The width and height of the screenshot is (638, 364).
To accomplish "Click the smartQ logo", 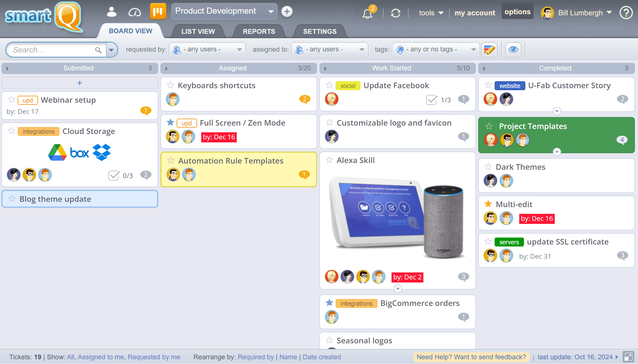I will click(44, 17).
